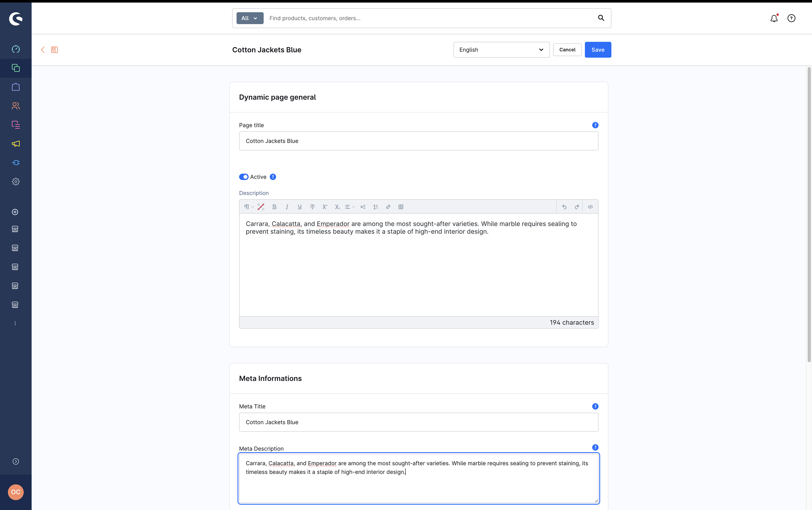The width and height of the screenshot is (812, 510).
Task: Apply superscript formatting
Action: point(325,207)
